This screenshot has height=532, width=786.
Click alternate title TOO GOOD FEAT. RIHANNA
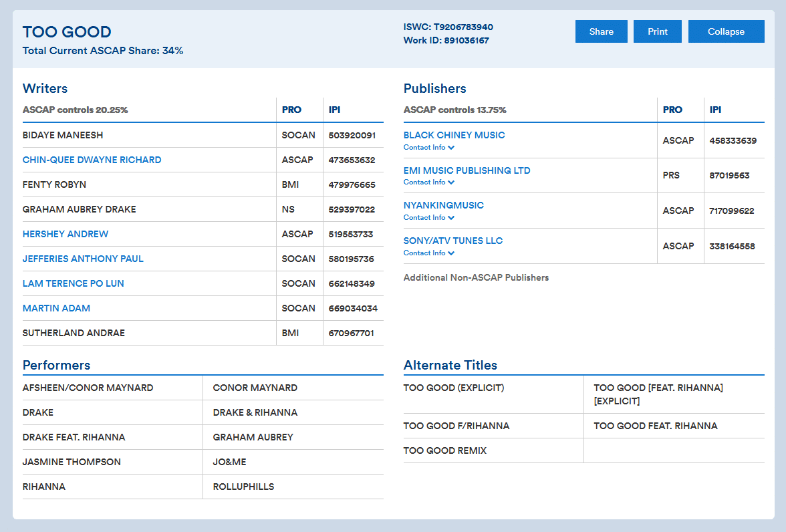point(656,426)
